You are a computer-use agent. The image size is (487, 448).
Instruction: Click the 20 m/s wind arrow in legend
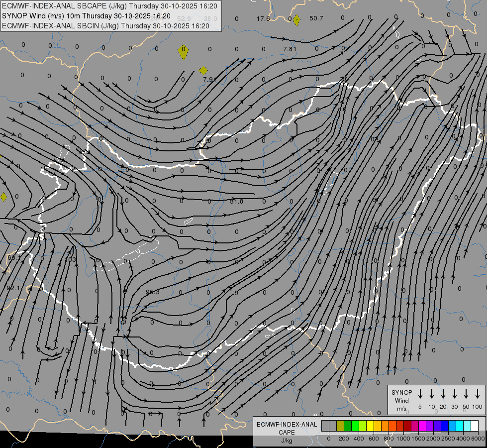tap(443, 394)
